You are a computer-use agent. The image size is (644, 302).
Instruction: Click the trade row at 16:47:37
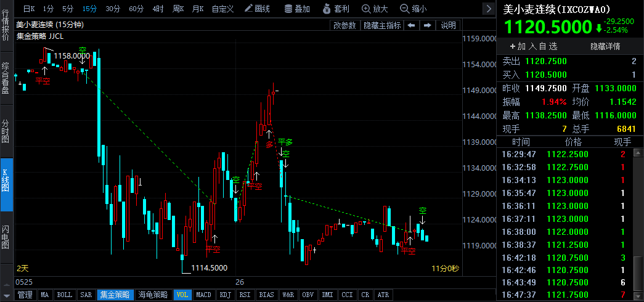565,295
